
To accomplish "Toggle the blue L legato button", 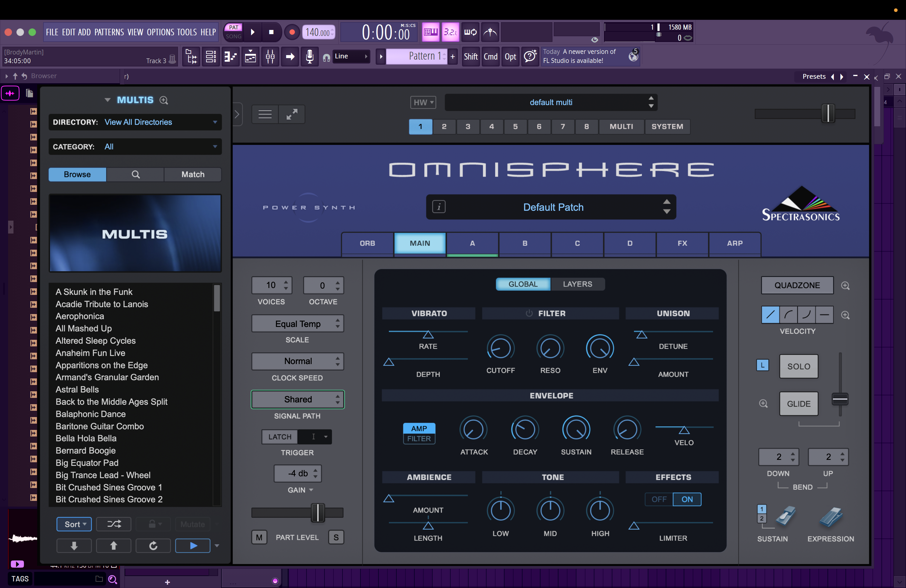I will (762, 365).
